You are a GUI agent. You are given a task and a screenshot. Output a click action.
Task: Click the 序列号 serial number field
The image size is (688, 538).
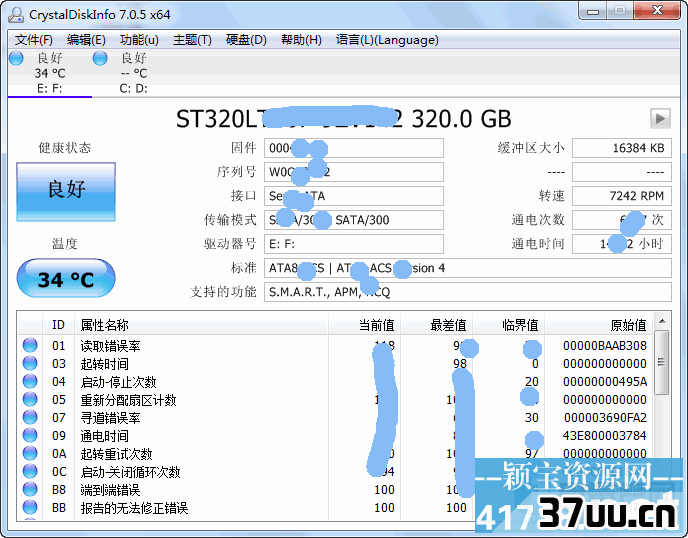tap(354, 172)
